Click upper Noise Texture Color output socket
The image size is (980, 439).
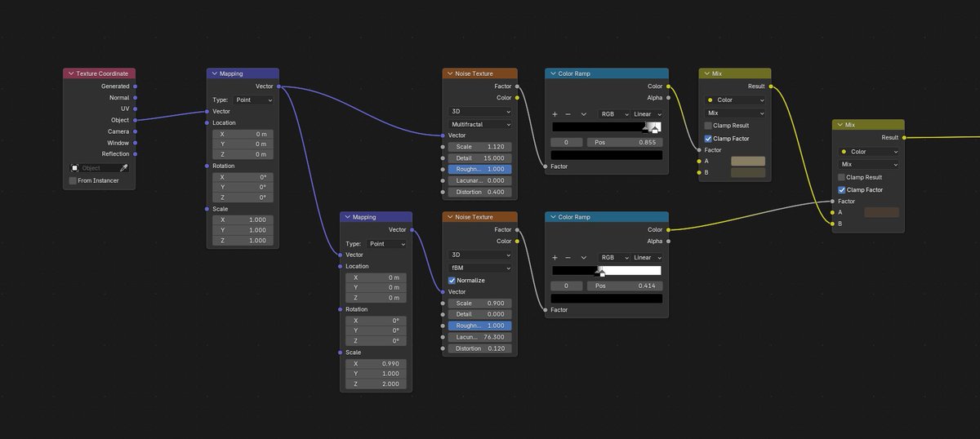[517, 97]
